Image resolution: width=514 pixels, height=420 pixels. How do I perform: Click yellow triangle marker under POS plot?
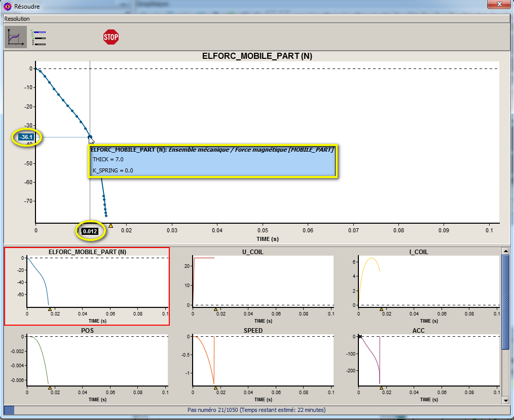pos(50,388)
